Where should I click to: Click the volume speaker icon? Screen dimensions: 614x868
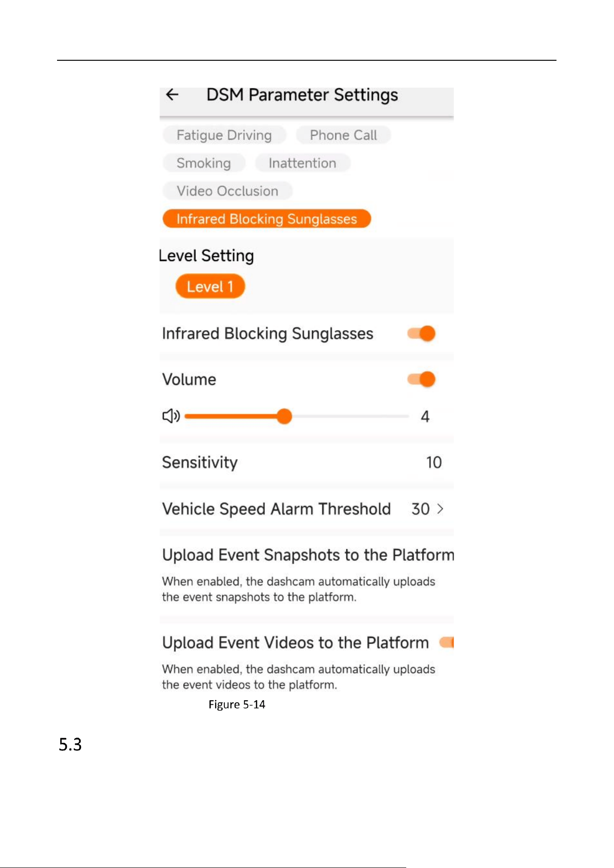point(171,416)
